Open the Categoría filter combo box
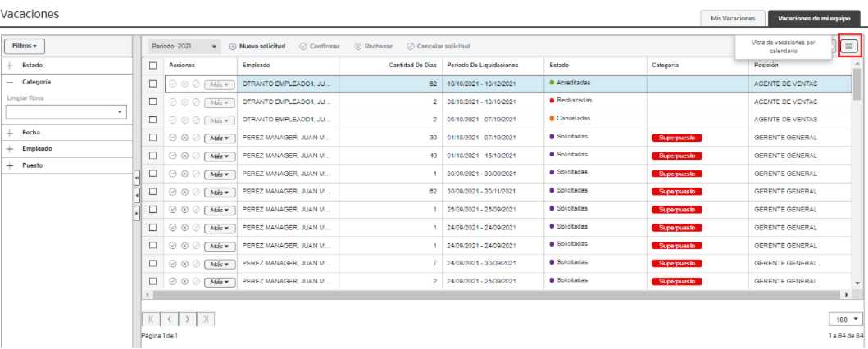The height and width of the screenshot is (349, 868). click(x=66, y=111)
